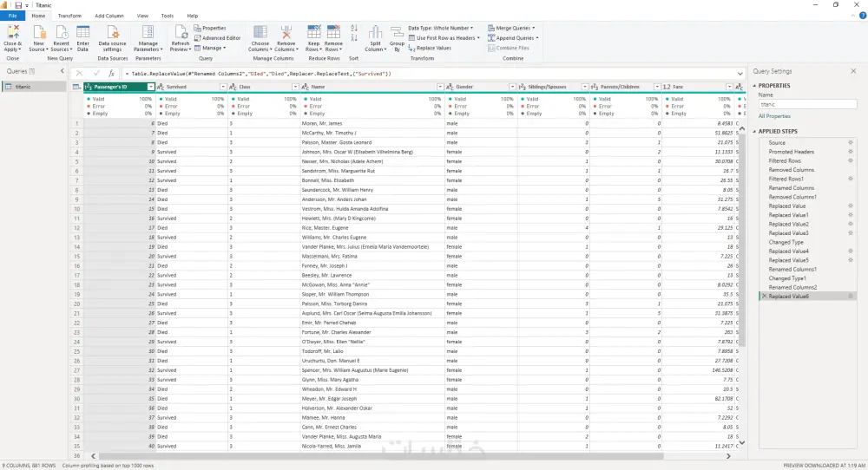Sort ascending with the A-Z icon

354,28
